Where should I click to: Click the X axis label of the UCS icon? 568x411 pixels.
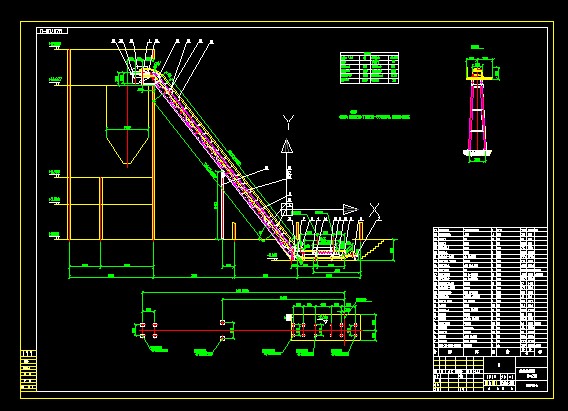coord(375,210)
